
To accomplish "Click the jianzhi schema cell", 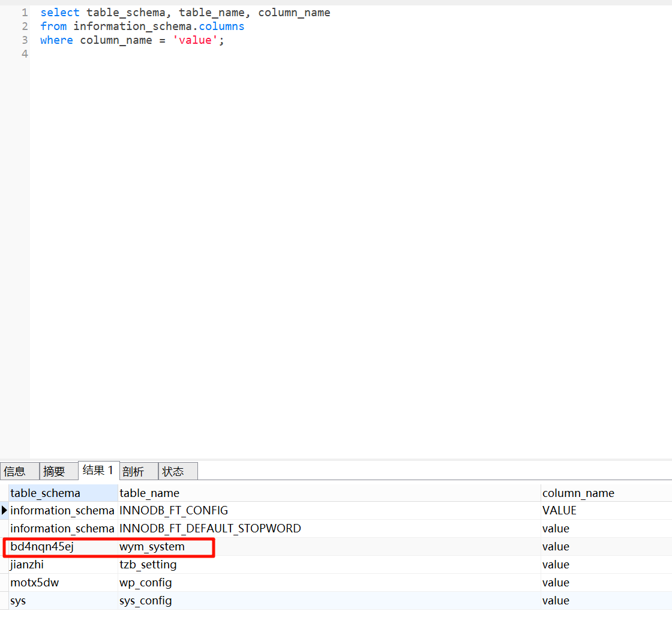I will (x=27, y=565).
